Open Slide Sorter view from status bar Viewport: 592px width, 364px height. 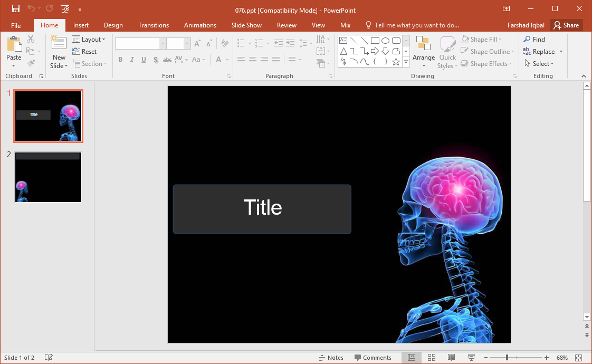click(431, 358)
